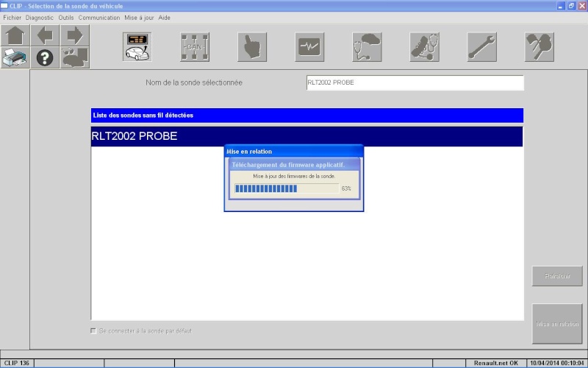588x368 pixels.
Task: Click the 'Renault.net OK' status entry
Action: (495, 363)
